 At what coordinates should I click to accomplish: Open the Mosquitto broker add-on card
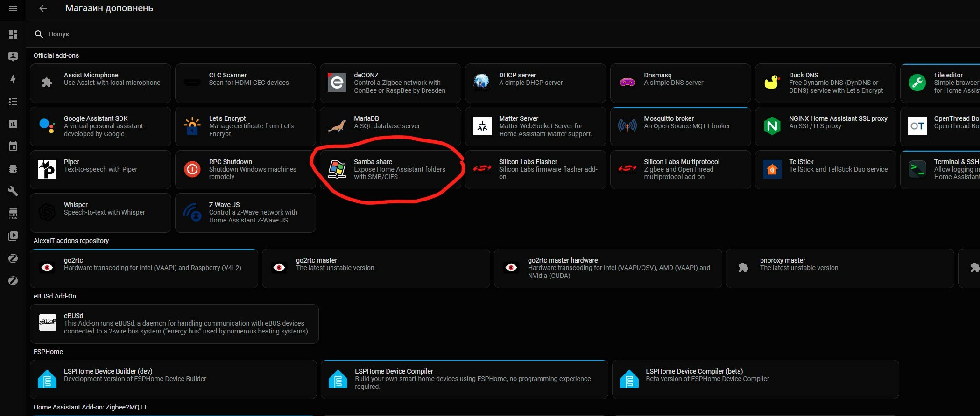click(x=680, y=126)
